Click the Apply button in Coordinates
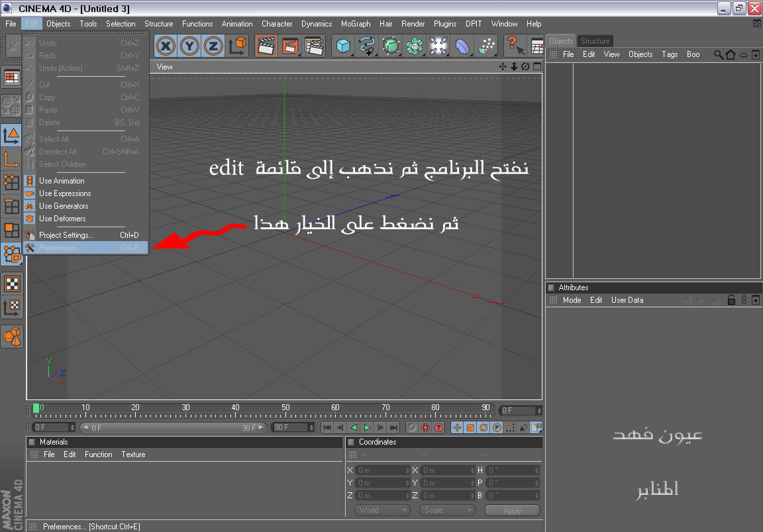 pyautogui.click(x=513, y=510)
